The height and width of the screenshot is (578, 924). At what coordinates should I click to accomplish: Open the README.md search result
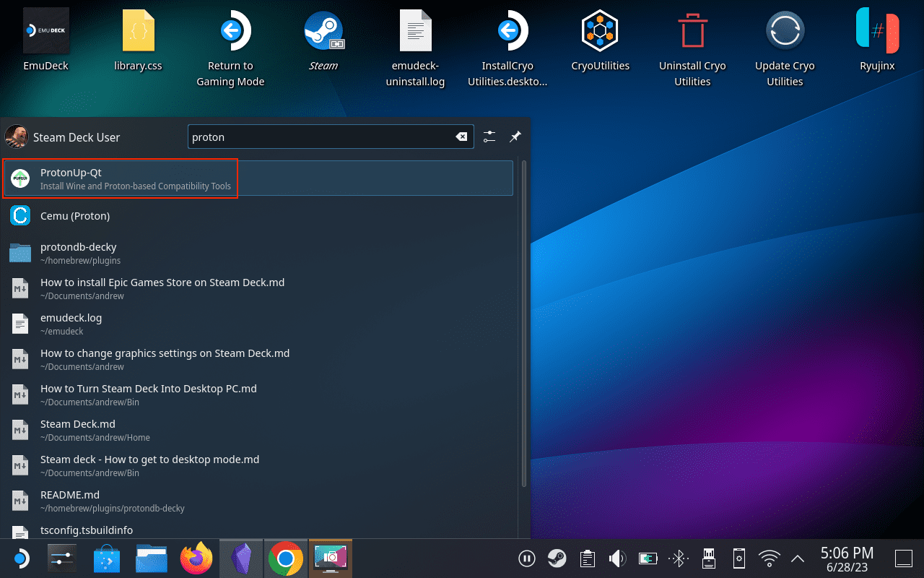pos(258,500)
